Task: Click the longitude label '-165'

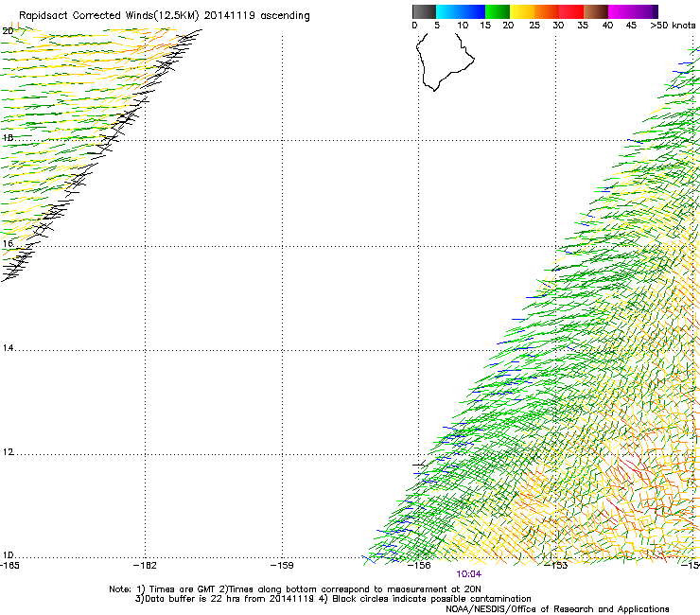Action: pyautogui.click(x=9, y=566)
